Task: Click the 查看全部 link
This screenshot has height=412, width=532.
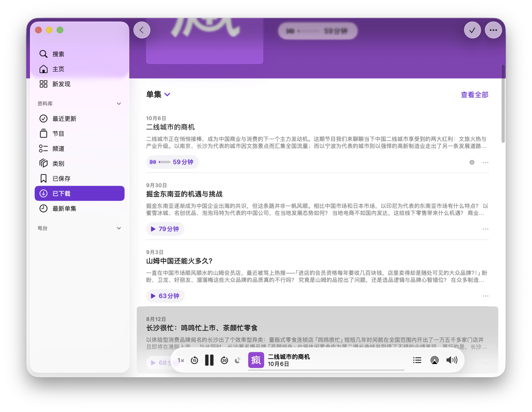Action: (x=474, y=95)
